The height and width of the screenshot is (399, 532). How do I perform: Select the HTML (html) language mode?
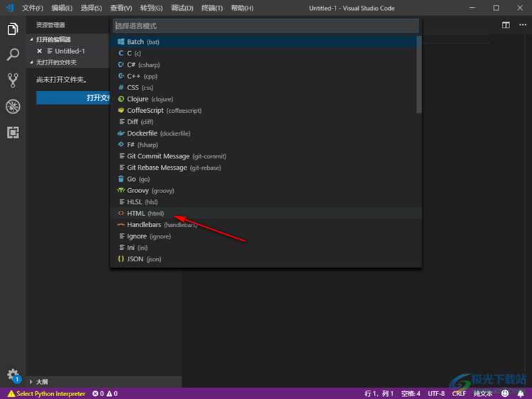(x=266, y=213)
